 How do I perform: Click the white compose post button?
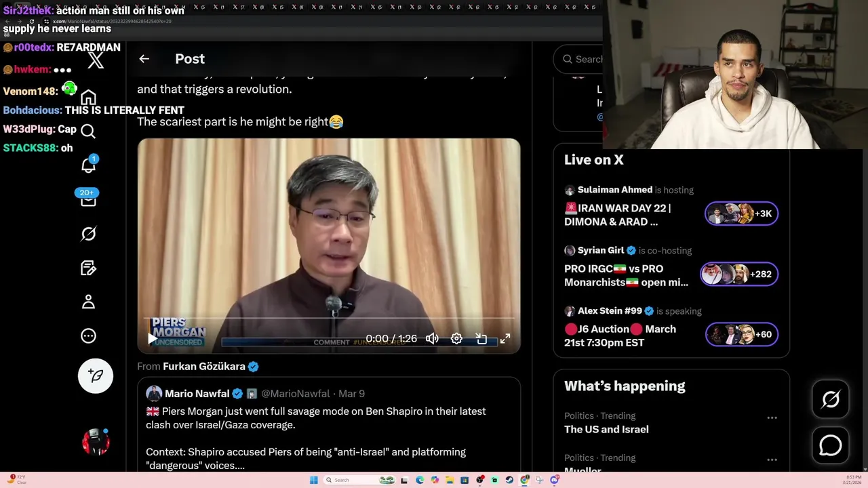[x=96, y=375]
